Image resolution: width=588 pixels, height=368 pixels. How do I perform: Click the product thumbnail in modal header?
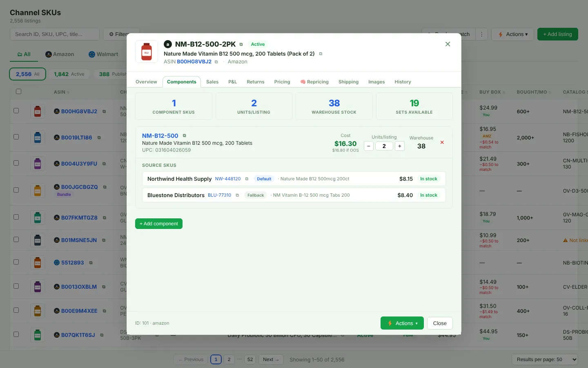point(147,52)
